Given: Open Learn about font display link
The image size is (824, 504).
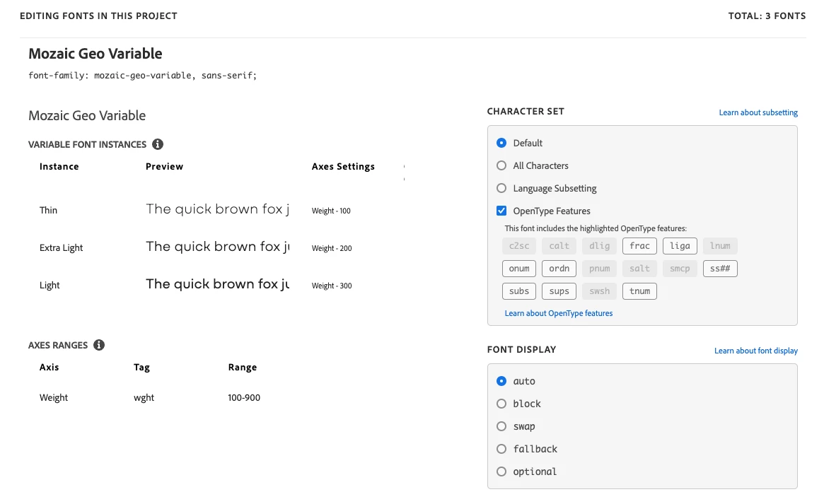Looking at the screenshot, I should [x=755, y=351].
